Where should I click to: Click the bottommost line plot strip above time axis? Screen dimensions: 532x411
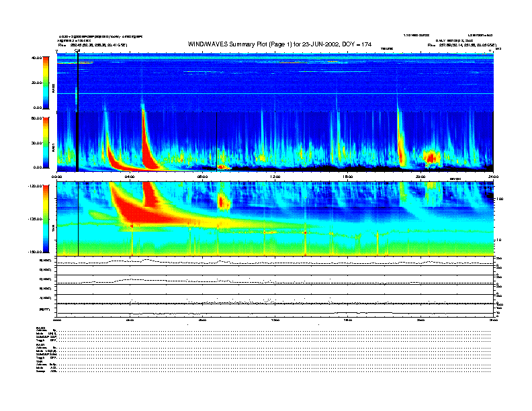275,310
